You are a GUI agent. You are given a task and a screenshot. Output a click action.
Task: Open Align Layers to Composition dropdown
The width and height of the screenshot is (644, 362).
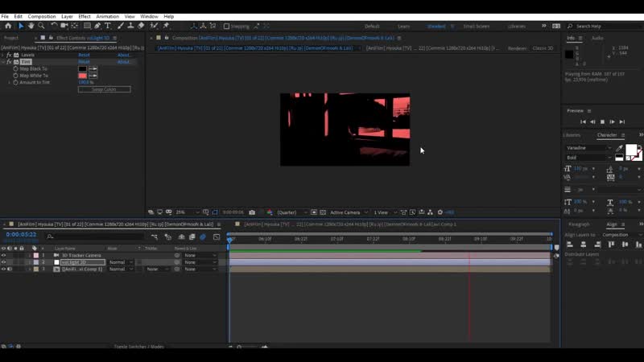(621, 235)
